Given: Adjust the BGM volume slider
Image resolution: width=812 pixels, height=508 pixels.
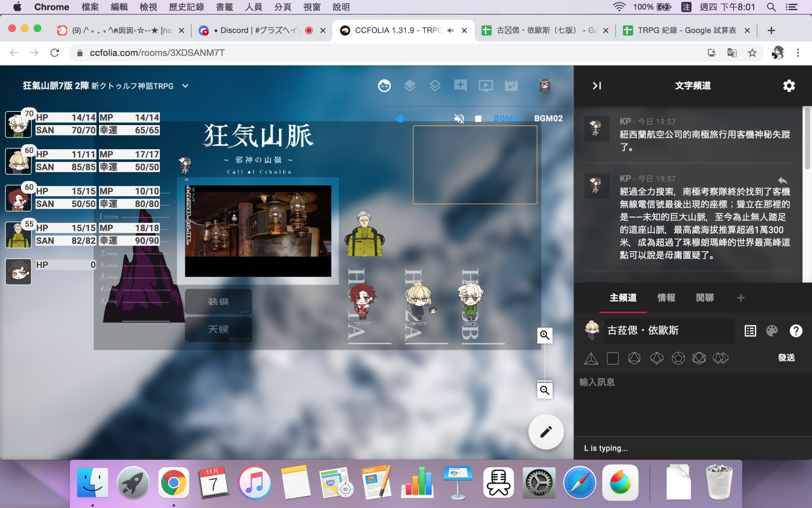Looking at the screenshot, I should click(420, 118).
